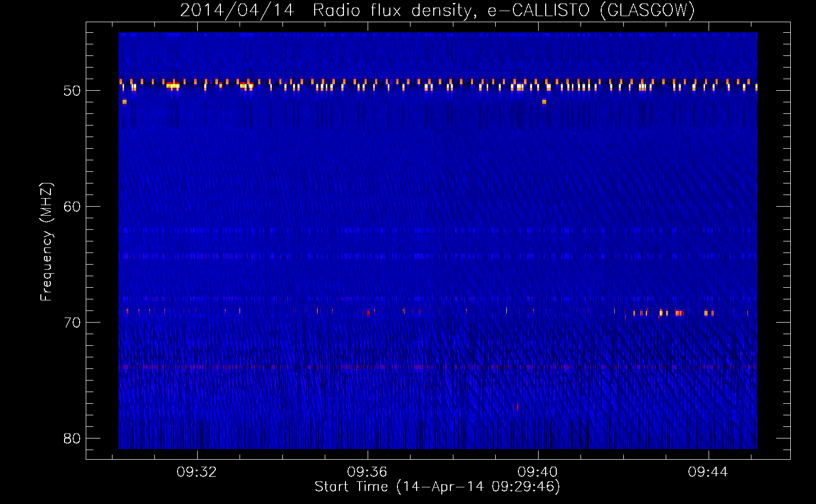Click the frequency axis value 80
The image size is (816, 504).
(72, 438)
